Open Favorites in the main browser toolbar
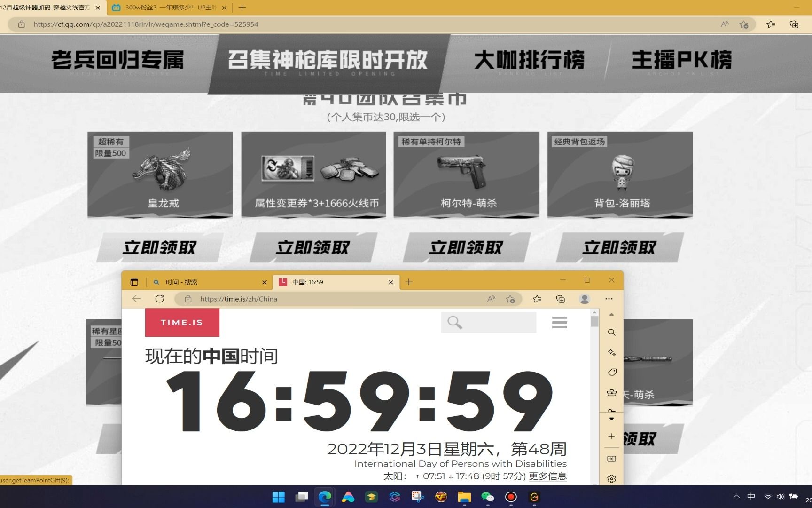This screenshot has height=508, width=812. (x=771, y=24)
